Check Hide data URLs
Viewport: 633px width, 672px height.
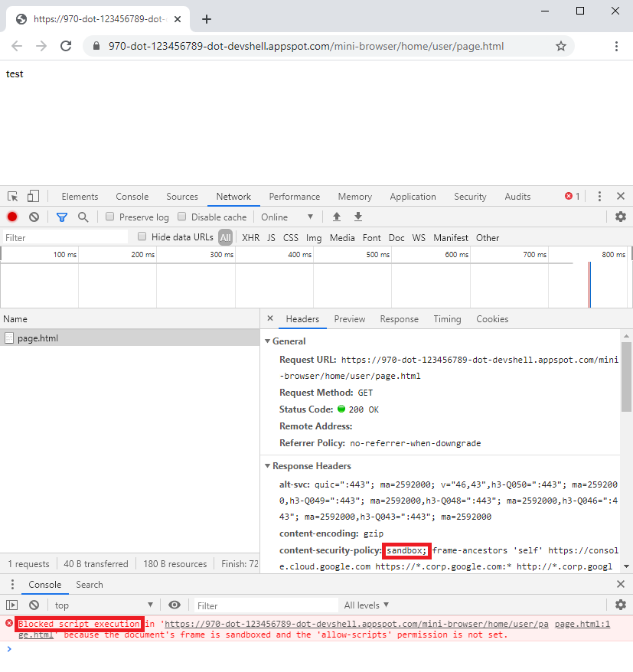(142, 237)
